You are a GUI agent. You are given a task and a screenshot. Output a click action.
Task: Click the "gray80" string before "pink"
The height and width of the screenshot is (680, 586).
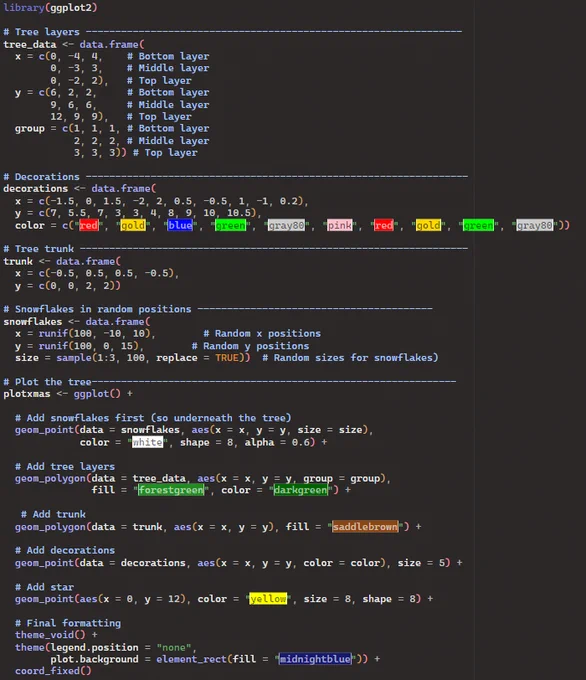[x=286, y=225]
